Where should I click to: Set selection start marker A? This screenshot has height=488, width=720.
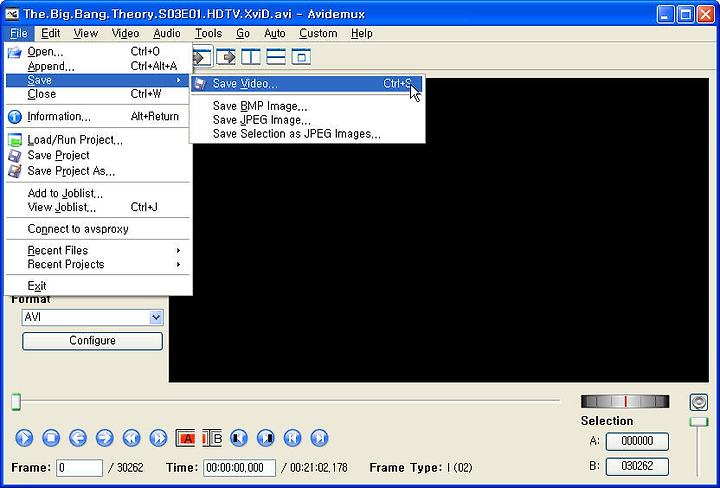click(x=186, y=438)
